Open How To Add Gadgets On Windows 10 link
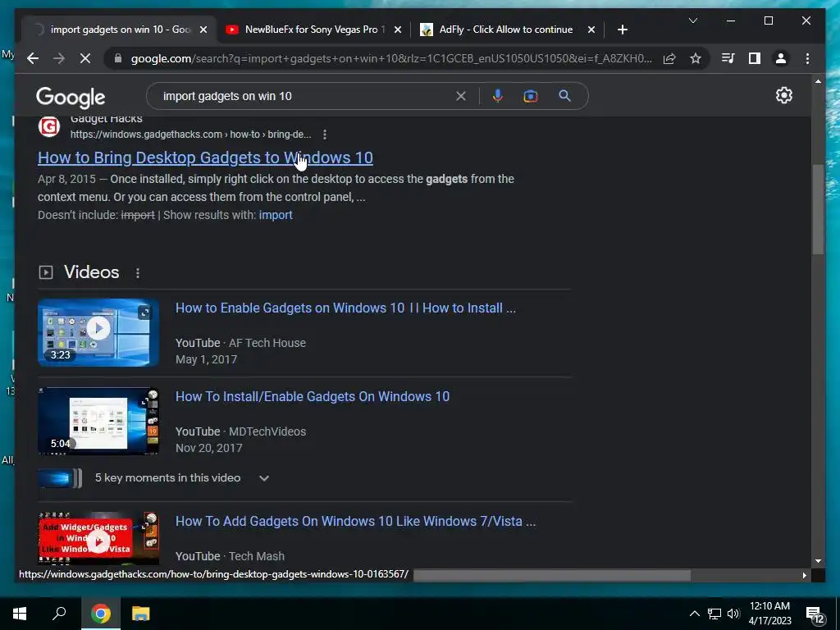Screen dimensions: 840x630 pos(356,521)
